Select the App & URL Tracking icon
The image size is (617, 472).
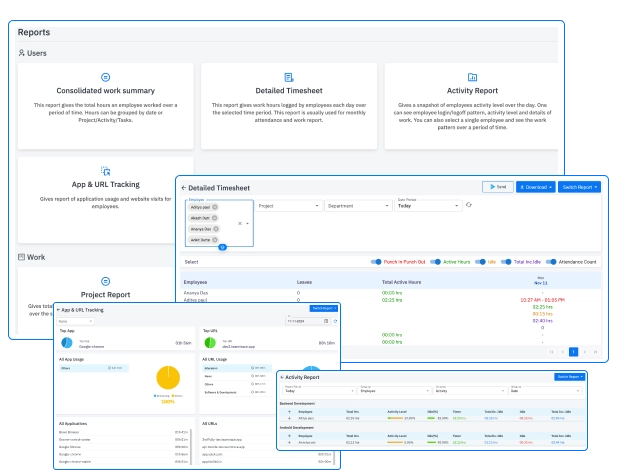click(x=106, y=171)
